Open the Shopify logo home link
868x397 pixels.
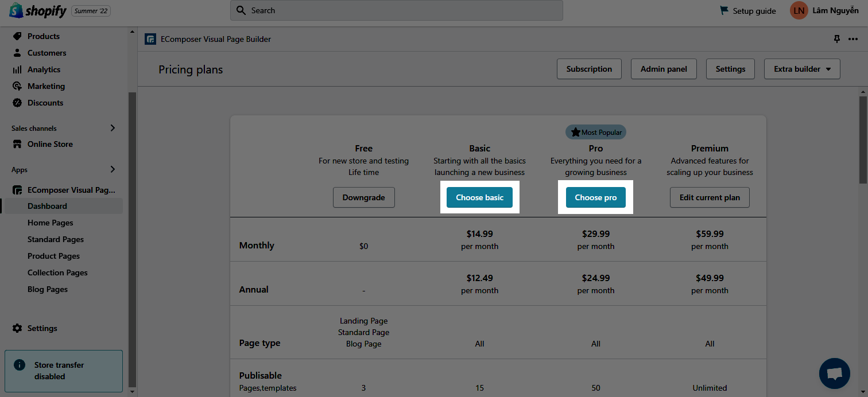pyautogui.click(x=38, y=10)
